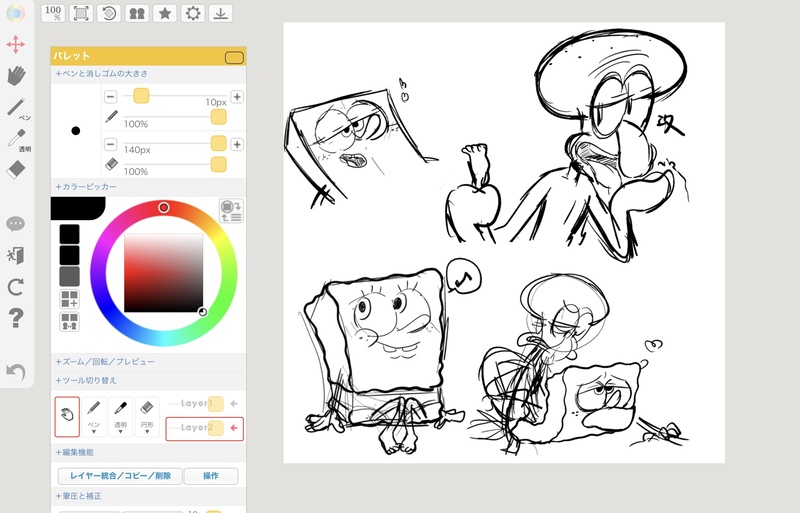Click the eraser icon beside eraser opacity slider
Viewport: 800px width, 513px height.
(x=111, y=164)
